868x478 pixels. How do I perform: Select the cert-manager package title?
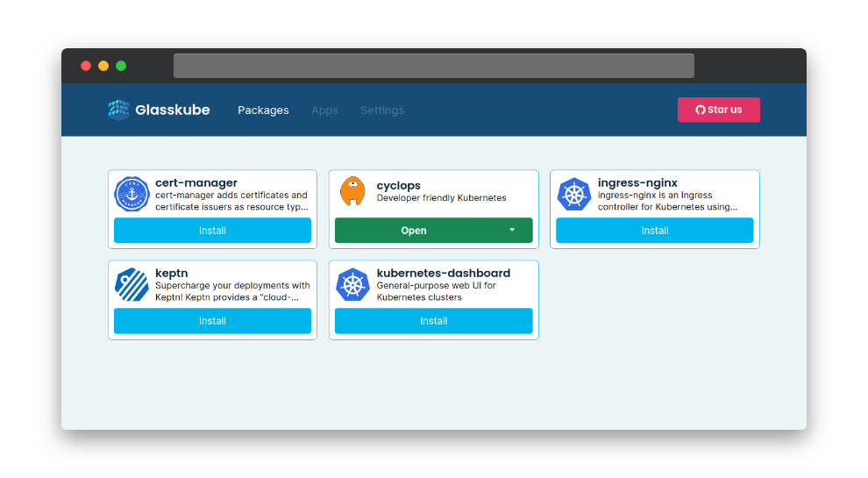(x=196, y=182)
